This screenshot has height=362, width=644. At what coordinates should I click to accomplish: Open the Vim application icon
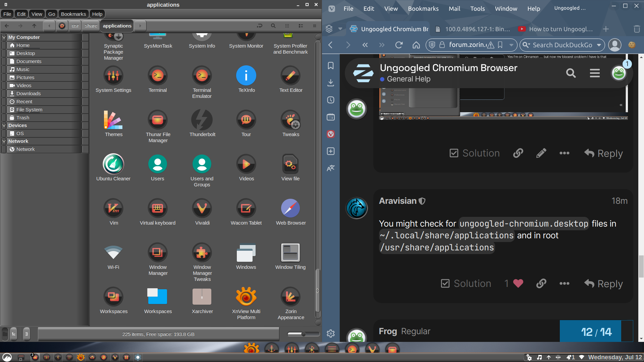(113, 208)
